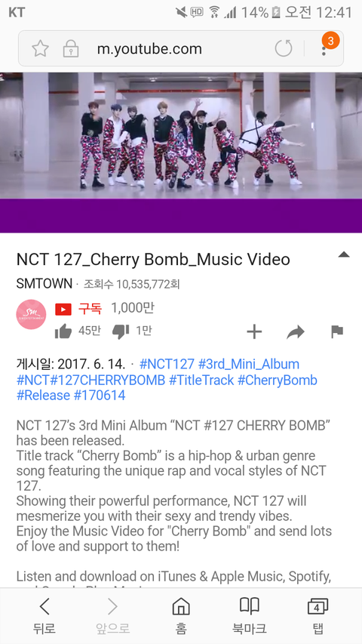
Task: Report the video with flag icon
Action: tap(337, 331)
